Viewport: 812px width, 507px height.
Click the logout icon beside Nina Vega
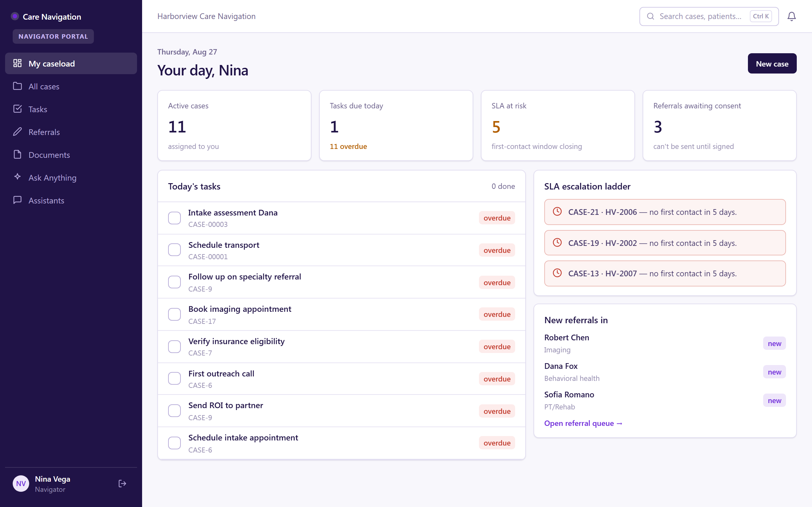[x=122, y=484]
